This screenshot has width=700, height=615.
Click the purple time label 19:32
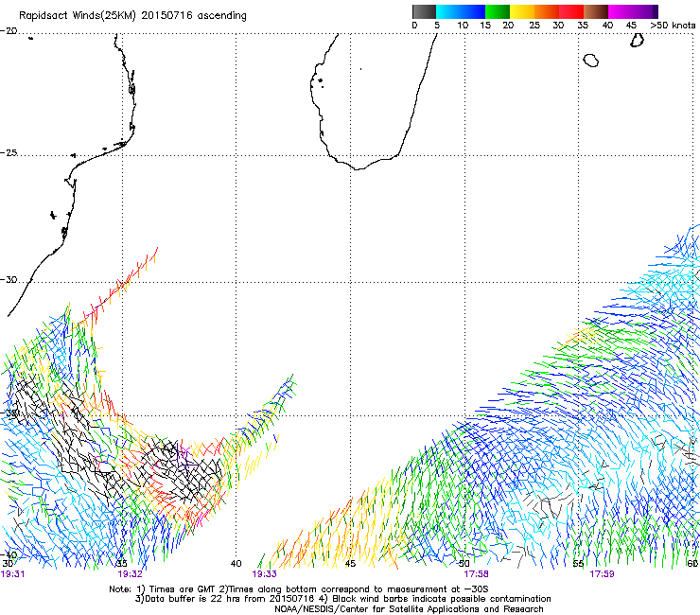point(130,574)
